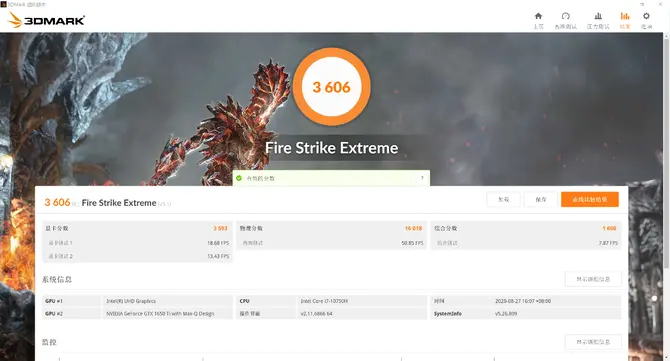Image resolution: width=670 pixels, height=361 pixels.
Task: Click the question mark help icon
Action: [422, 178]
